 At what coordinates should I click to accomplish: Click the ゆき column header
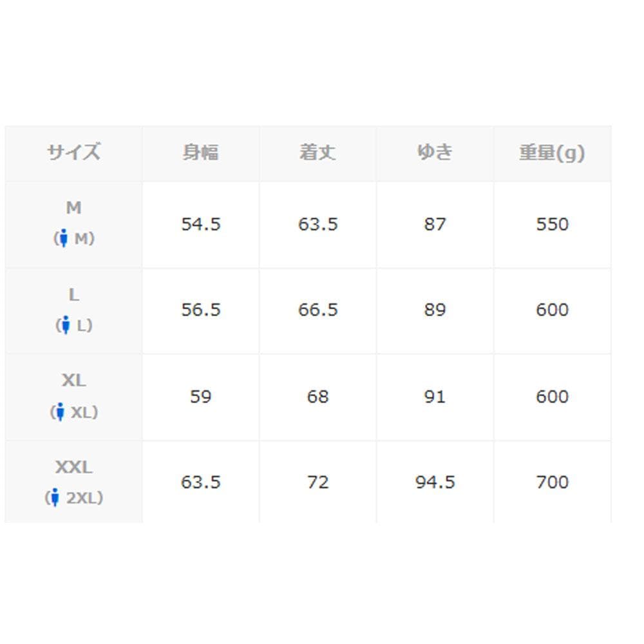pos(435,153)
